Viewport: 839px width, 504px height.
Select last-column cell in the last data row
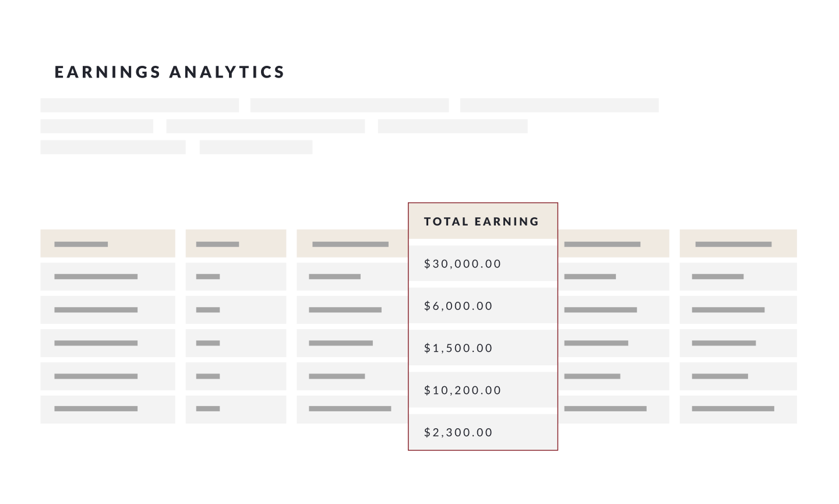click(x=738, y=409)
